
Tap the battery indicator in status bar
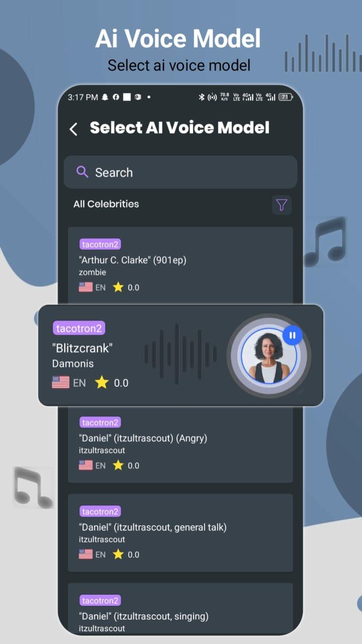(286, 97)
